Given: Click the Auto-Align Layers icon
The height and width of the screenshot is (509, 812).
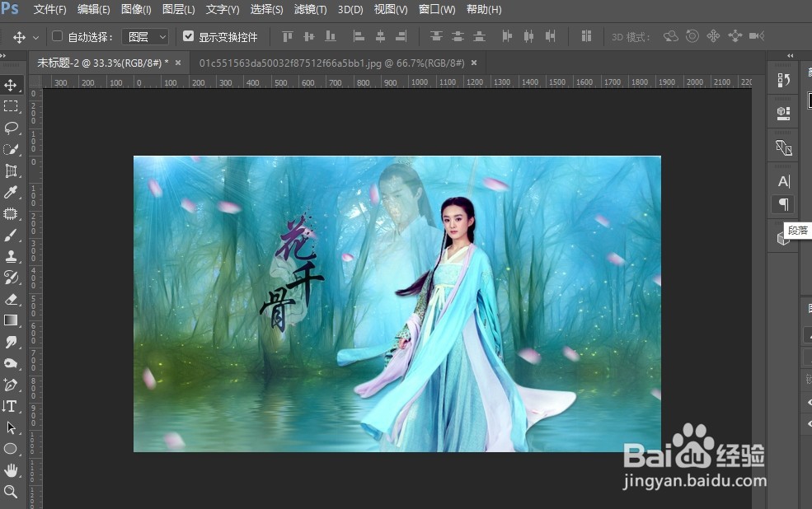Looking at the screenshot, I should (586, 36).
